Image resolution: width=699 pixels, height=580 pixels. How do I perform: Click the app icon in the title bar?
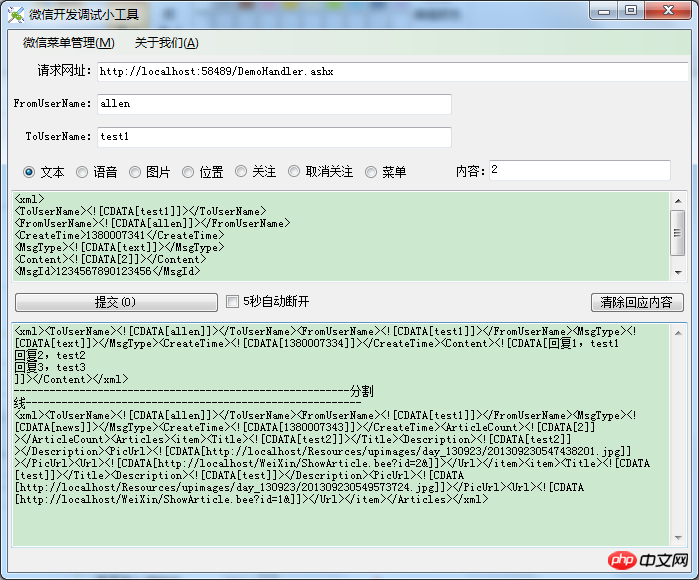pyautogui.click(x=16, y=14)
